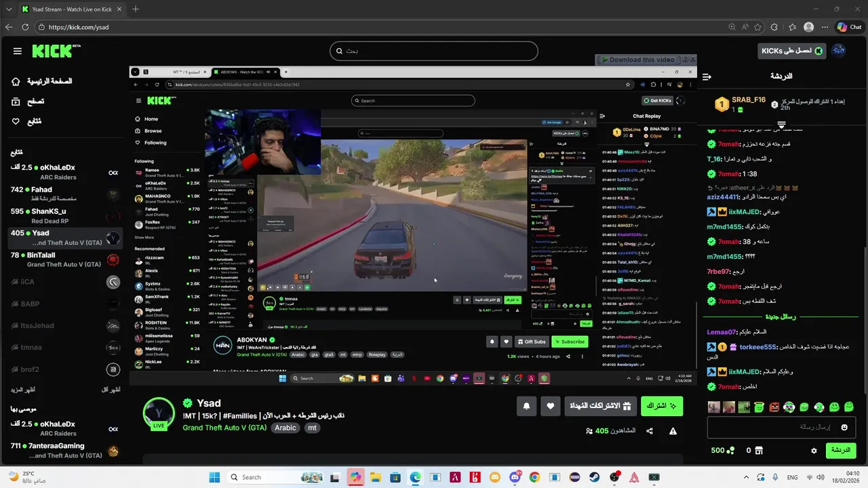Open Ysad live avatar
This screenshot has width=868, height=488.
159,413
